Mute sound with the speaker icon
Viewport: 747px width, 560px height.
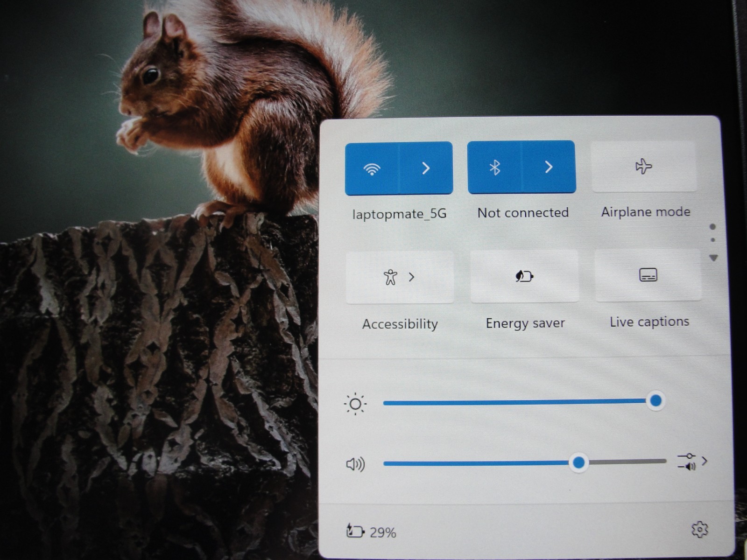(355, 464)
